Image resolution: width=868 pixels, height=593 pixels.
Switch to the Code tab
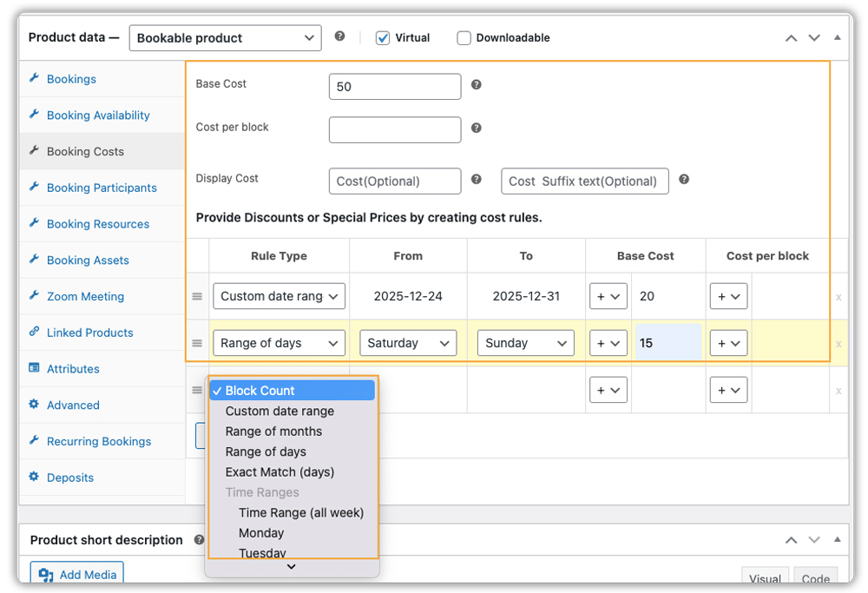[x=815, y=579]
